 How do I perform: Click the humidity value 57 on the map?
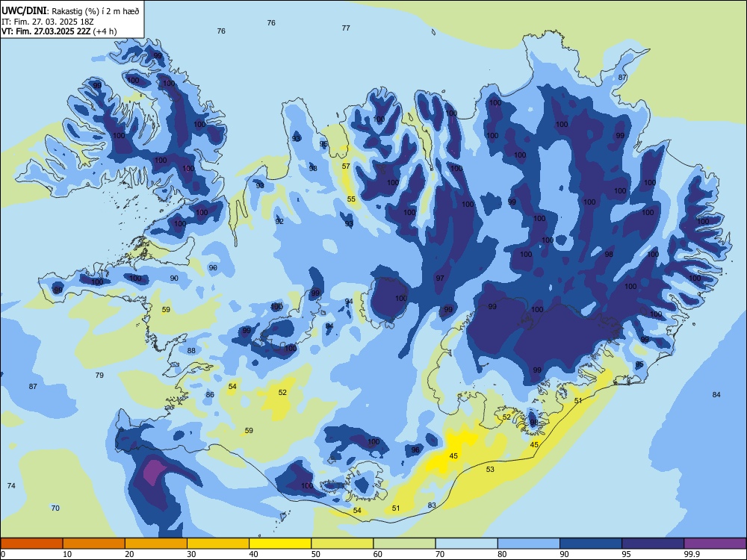[x=346, y=167]
